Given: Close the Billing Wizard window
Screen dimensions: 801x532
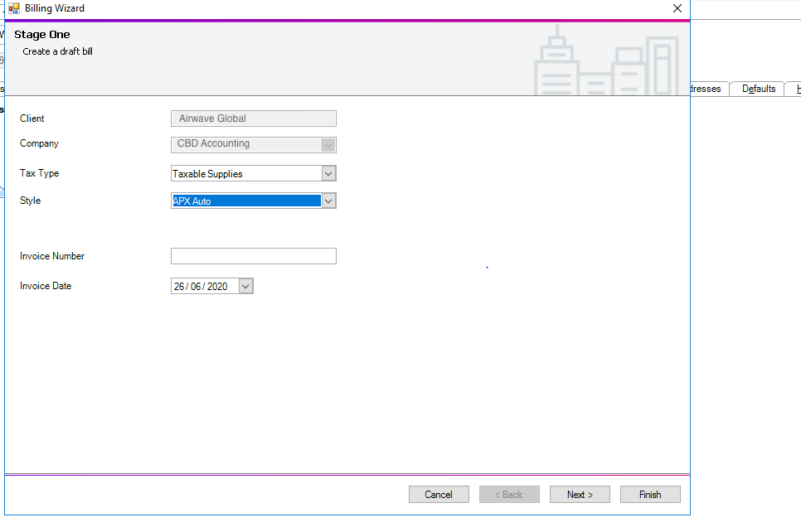Looking at the screenshot, I should click(677, 8).
